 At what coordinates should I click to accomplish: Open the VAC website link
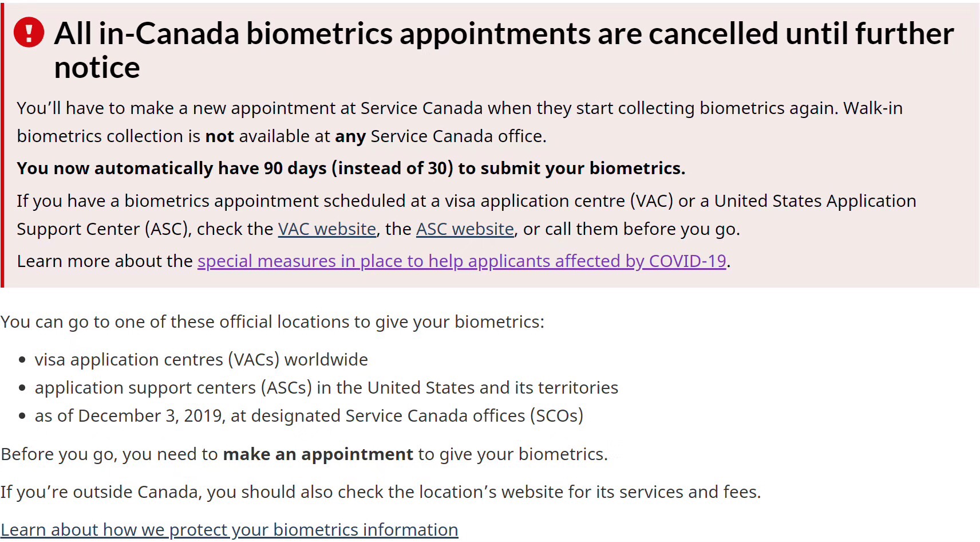[x=327, y=229]
